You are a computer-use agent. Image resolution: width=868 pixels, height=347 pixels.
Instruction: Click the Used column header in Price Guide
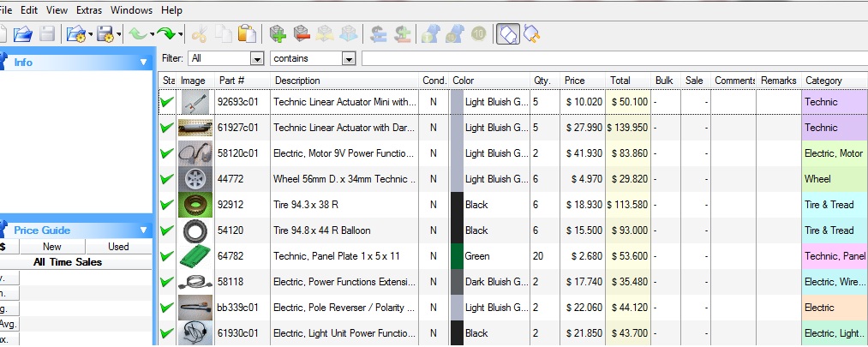tap(118, 247)
